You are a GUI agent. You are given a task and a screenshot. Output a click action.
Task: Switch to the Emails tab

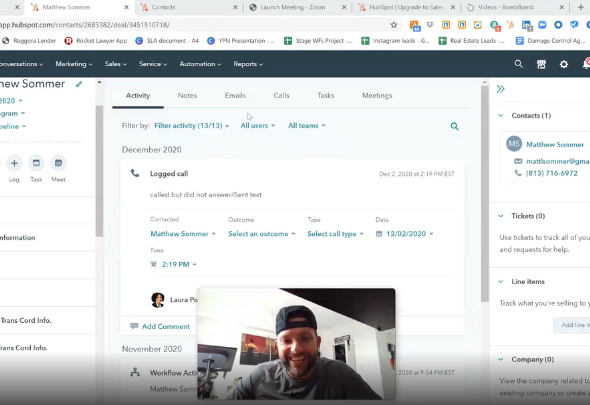pos(235,96)
